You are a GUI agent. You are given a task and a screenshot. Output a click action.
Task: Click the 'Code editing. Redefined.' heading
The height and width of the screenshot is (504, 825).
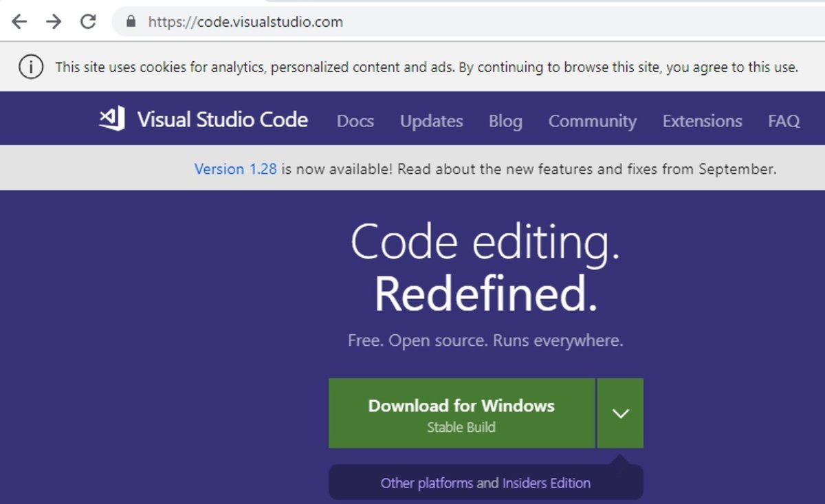pyautogui.click(x=485, y=268)
